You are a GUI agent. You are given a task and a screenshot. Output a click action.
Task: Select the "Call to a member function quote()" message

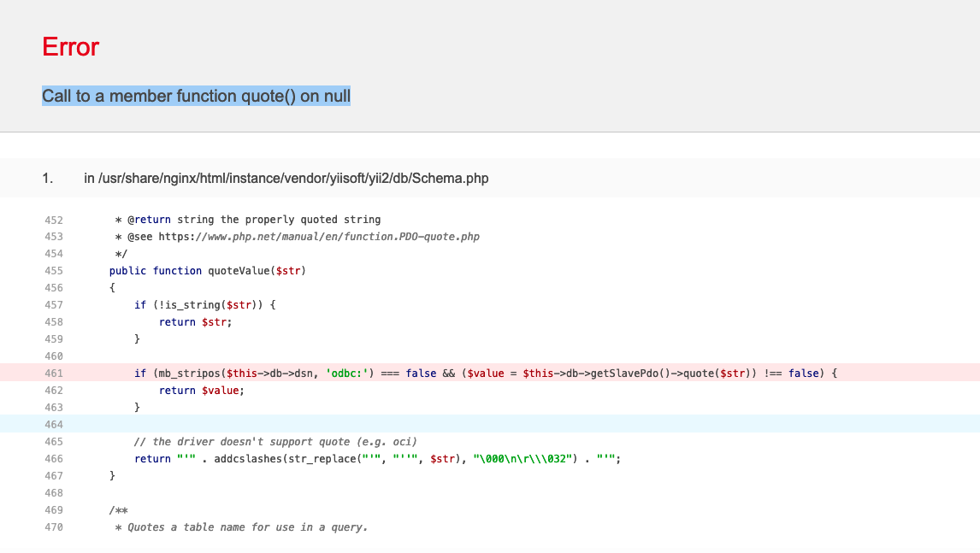click(x=195, y=96)
